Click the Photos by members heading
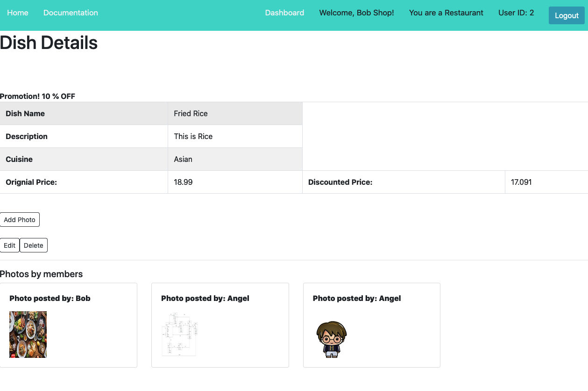 42,274
